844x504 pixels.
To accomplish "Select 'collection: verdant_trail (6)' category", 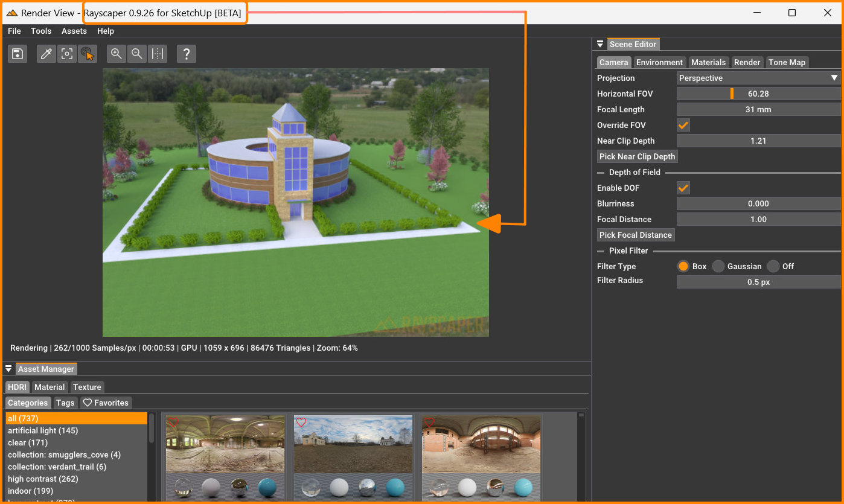I will [76, 467].
